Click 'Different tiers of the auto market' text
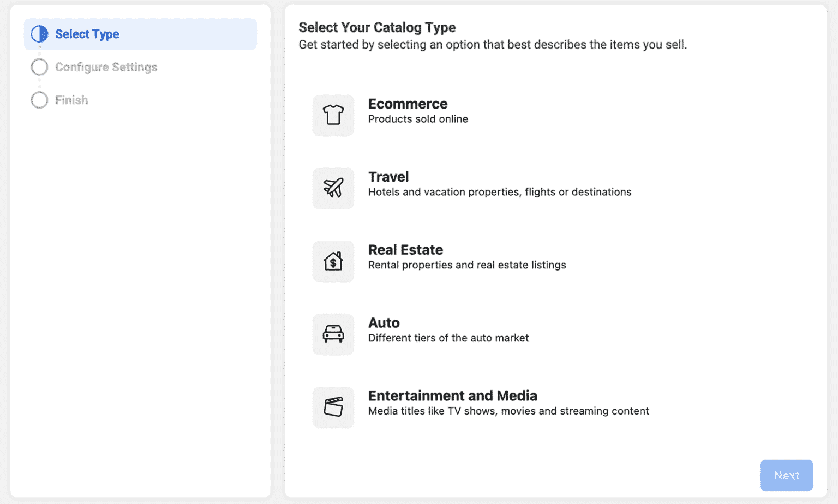The image size is (838, 504). point(448,338)
